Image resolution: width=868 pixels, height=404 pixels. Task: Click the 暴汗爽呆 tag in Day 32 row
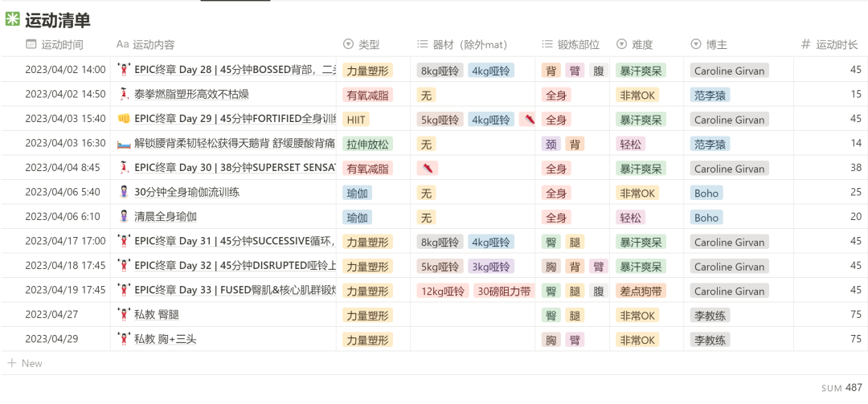[641, 266]
